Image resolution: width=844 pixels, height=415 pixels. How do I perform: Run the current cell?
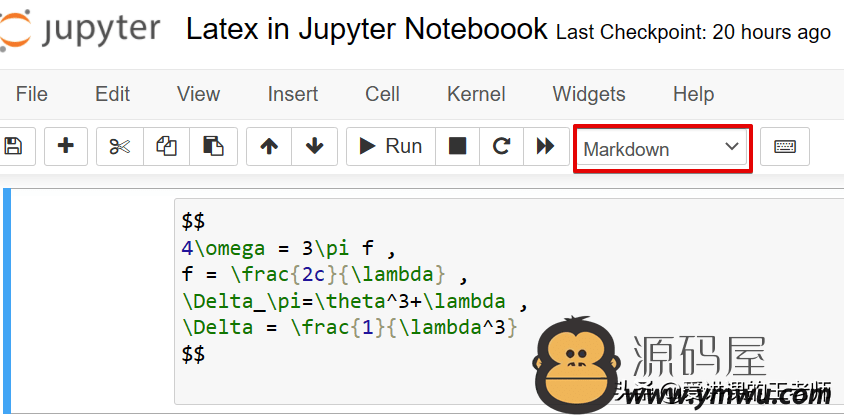coord(390,146)
